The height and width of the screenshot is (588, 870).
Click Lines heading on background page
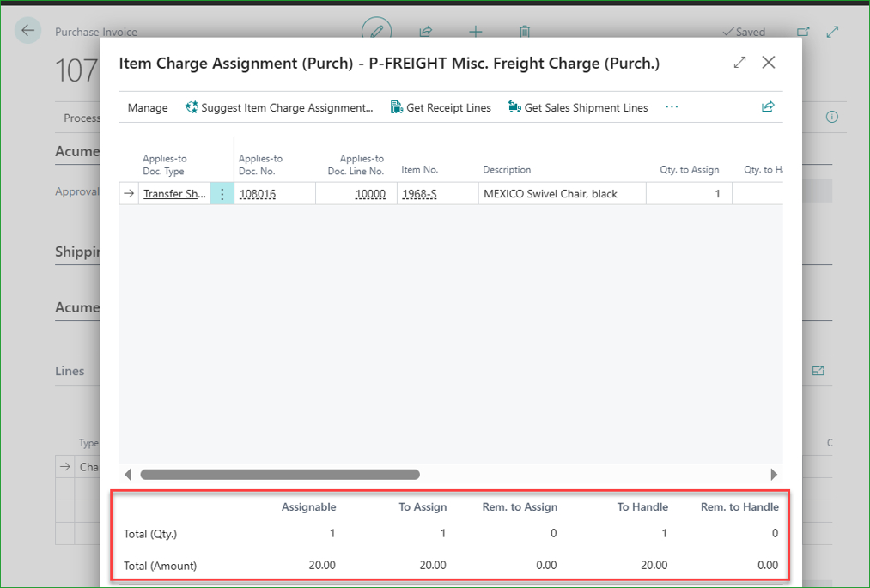tap(70, 371)
